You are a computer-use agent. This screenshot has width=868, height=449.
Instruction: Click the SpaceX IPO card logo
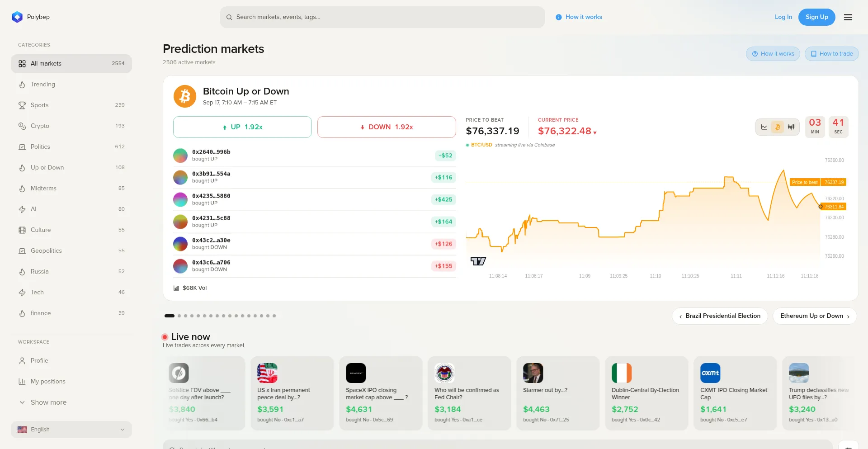356,373
